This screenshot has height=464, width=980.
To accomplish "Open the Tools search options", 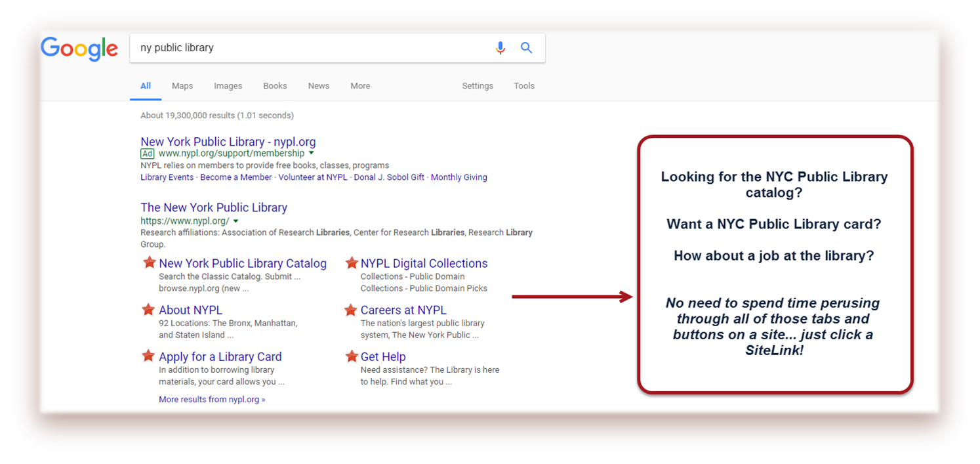I will pyautogui.click(x=524, y=86).
